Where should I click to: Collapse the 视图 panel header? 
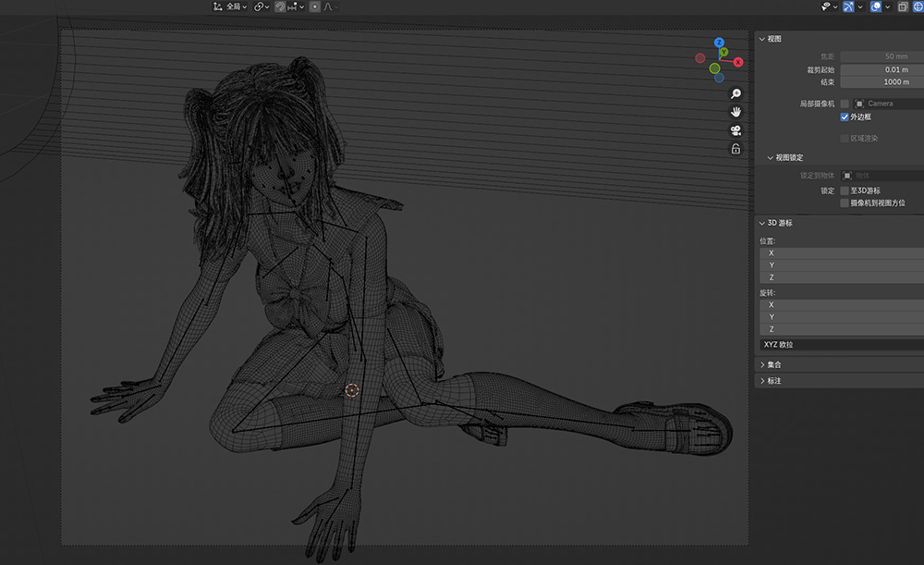pyautogui.click(x=774, y=39)
